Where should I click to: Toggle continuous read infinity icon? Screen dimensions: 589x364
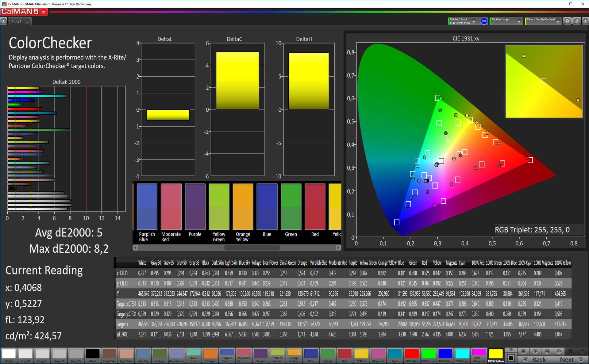tap(559, 351)
